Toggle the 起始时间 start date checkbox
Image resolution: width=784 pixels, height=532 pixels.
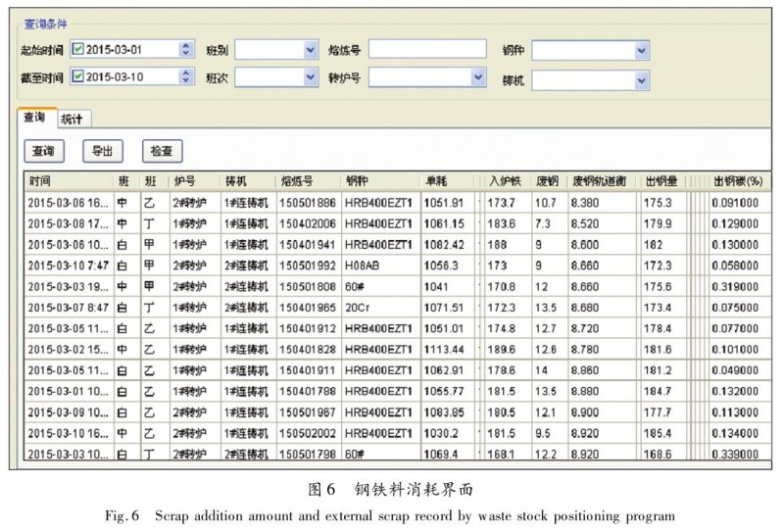[79, 50]
